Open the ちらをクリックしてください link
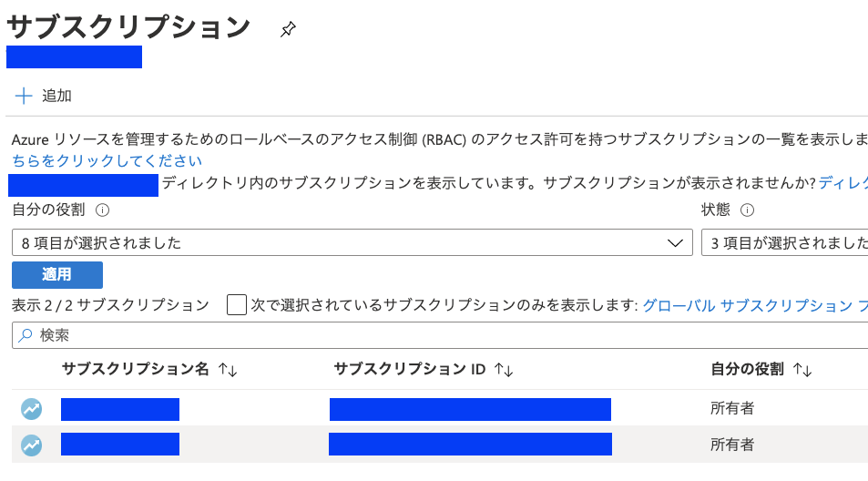The width and height of the screenshot is (868, 481). (x=107, y=160)
